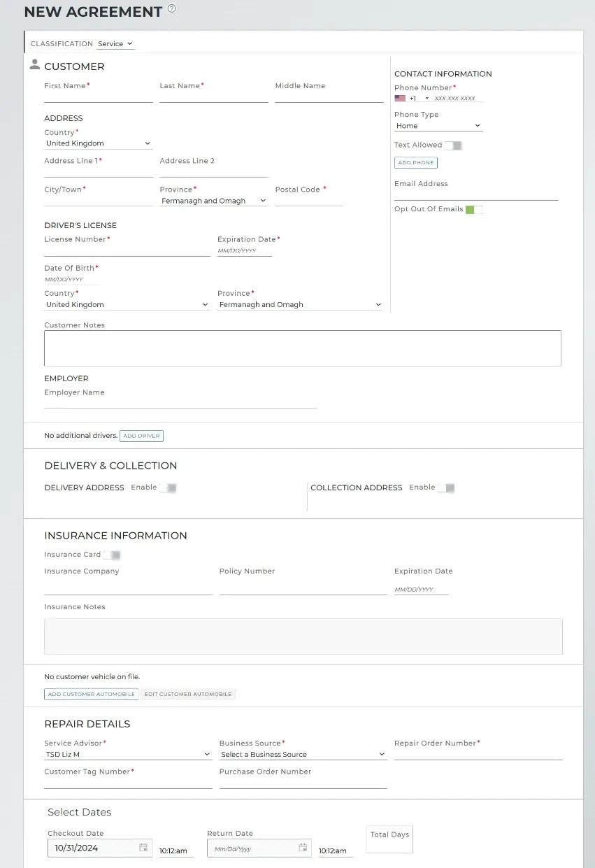Open the Phone Type dropdown
This screenshot has width=595, height=868.
tap(438, 126)
